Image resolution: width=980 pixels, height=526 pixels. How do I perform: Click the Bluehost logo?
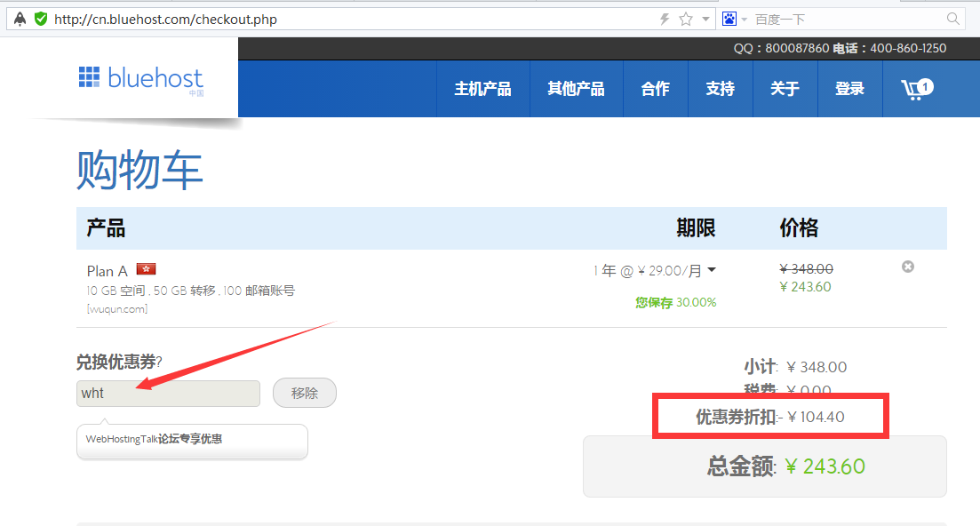(x=141, y=80)
